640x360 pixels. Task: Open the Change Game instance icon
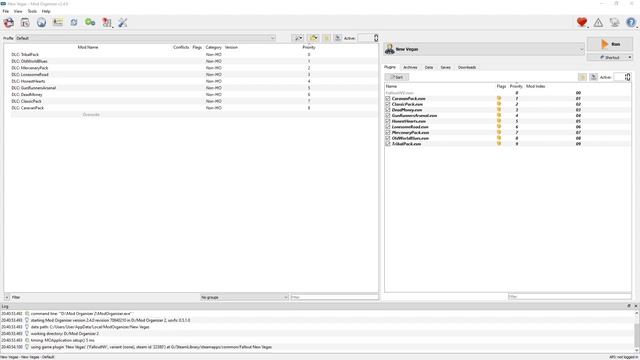9,23
